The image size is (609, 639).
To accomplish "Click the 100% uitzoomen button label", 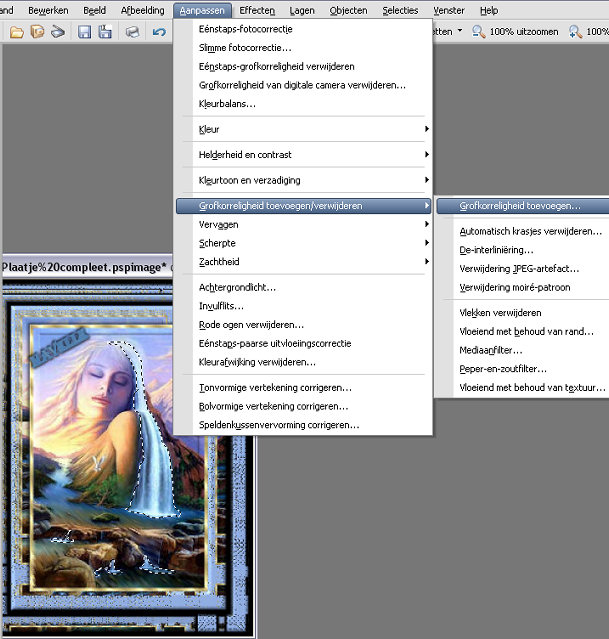I will point(524,32).
